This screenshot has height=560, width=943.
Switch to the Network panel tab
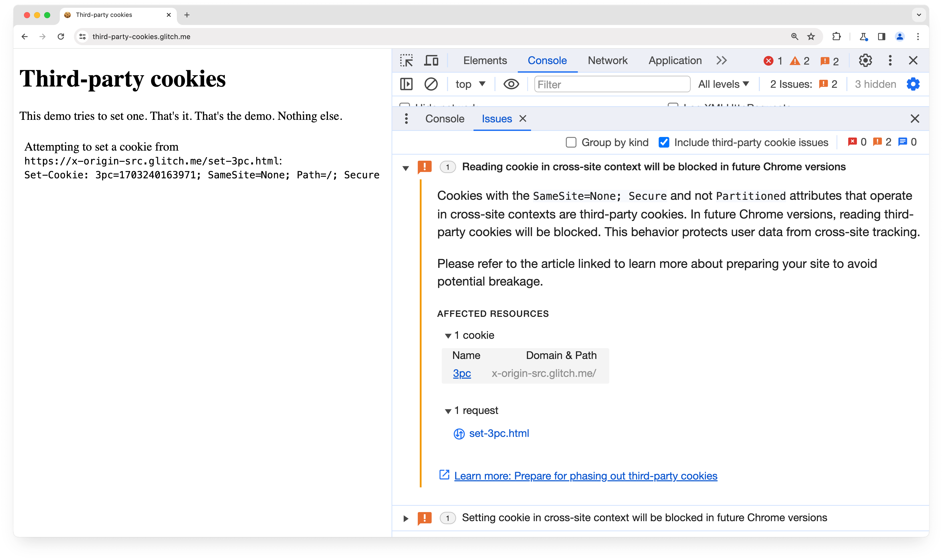(x=607, y=60)
